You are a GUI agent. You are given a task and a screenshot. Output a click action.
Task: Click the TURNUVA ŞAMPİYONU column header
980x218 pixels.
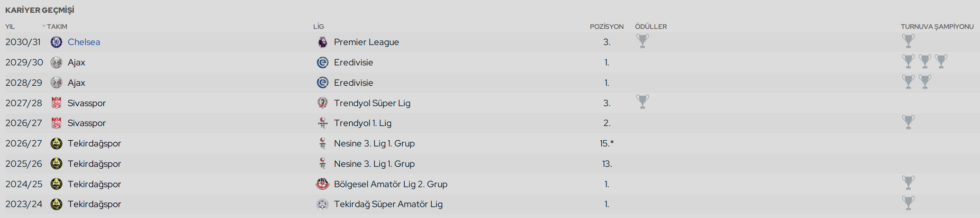point(937,27)
